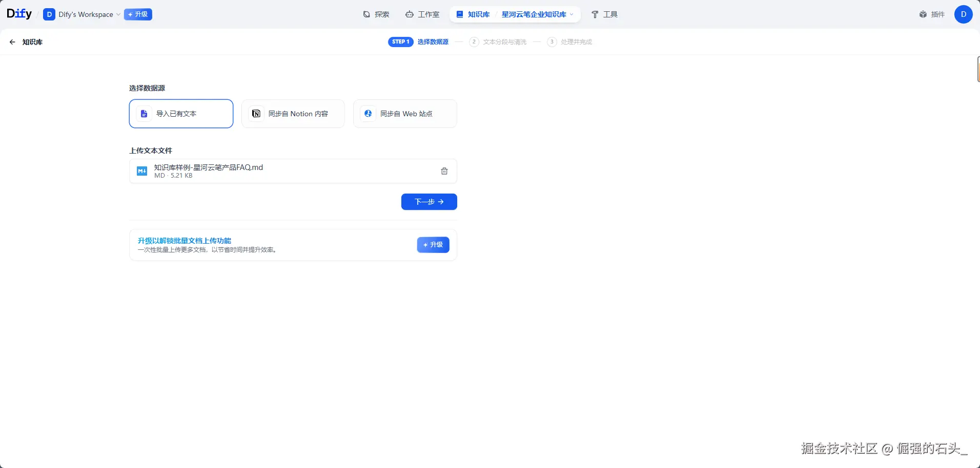Click the 升级 button in top bar
This screenshot has height=468, width=980.
point(138,14)
